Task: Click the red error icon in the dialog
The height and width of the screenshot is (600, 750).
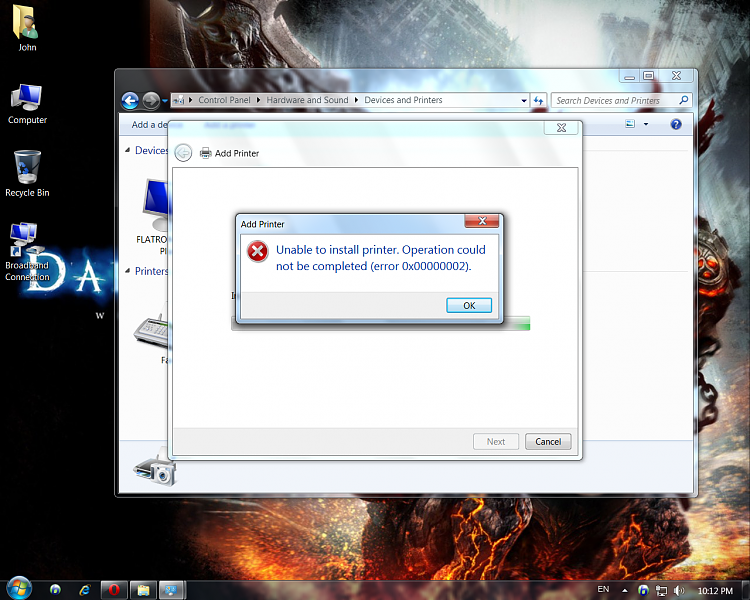Action: (257, 252)
